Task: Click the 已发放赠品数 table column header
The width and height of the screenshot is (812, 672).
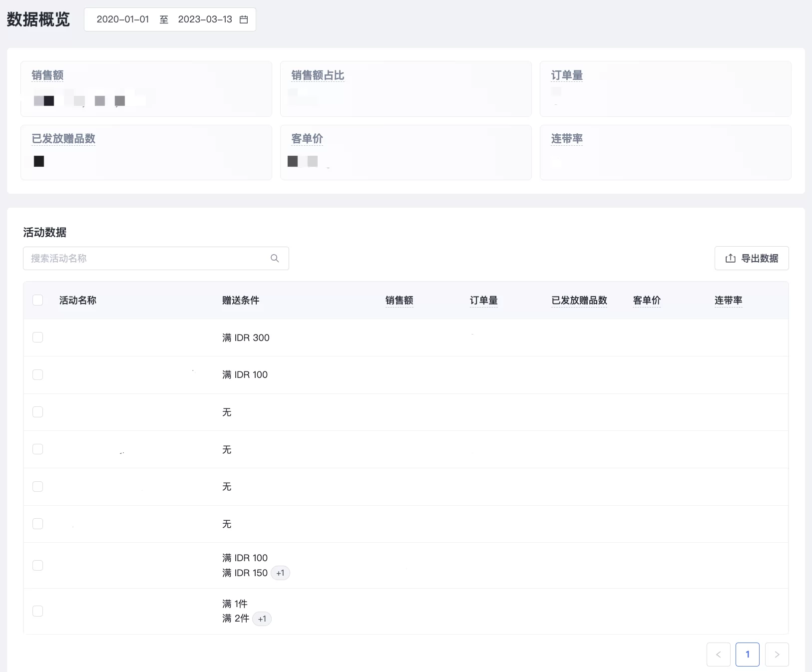Action: (579, 300)
